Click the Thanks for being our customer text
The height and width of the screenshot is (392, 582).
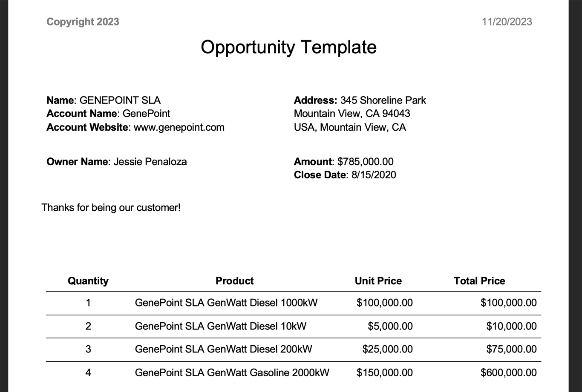111,208
